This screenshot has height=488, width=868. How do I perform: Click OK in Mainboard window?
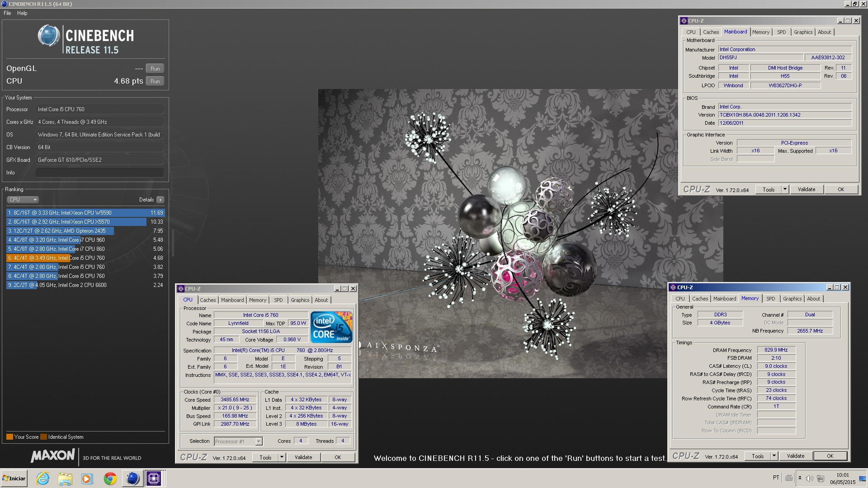pyautogui.click(x=841, y=189)
